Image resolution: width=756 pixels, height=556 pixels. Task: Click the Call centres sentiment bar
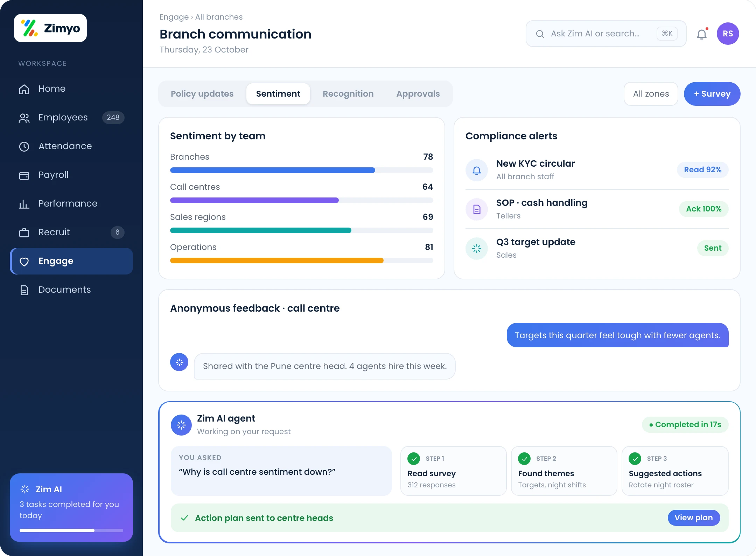click(302, 200)
